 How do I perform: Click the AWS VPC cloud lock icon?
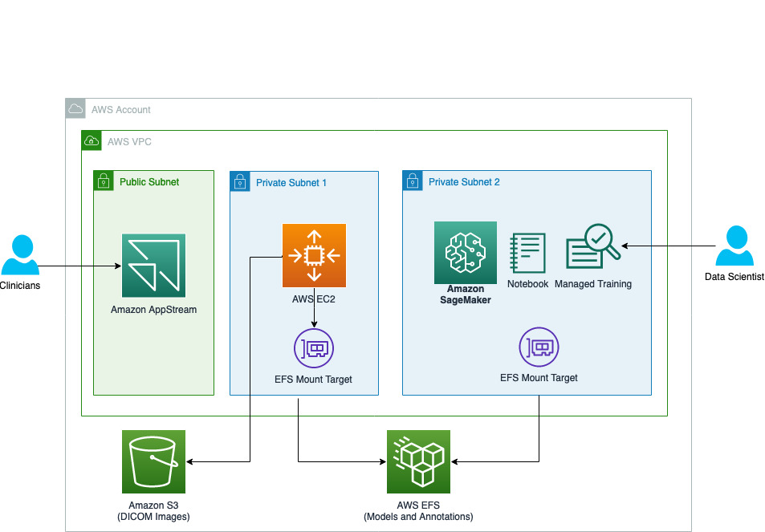tap(92, 141)
